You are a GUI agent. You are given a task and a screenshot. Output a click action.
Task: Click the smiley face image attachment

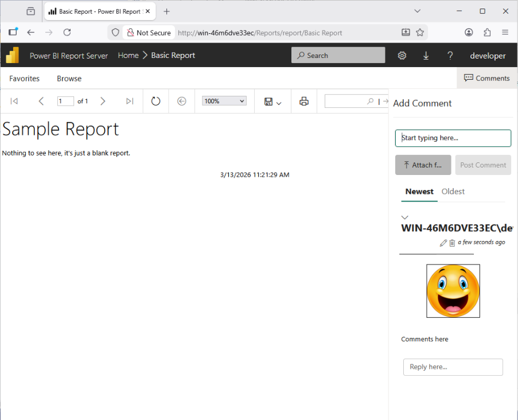[x=453, y=291]
